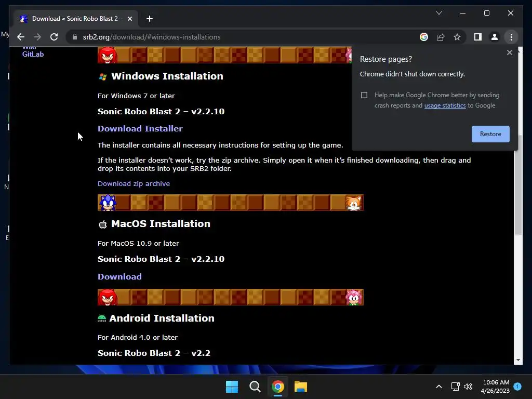Show hidden system tray icons

click(x=438, y=387)
